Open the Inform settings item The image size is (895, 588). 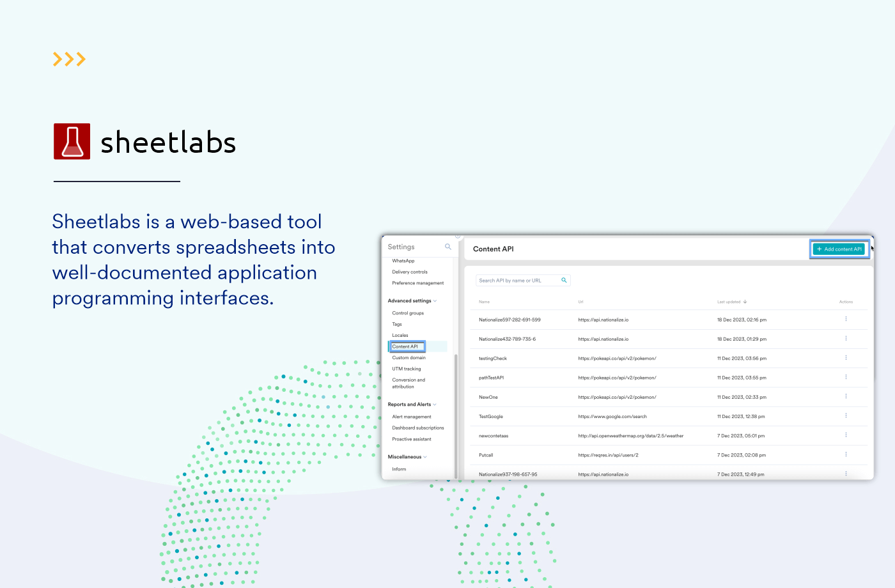coord(399,469)
